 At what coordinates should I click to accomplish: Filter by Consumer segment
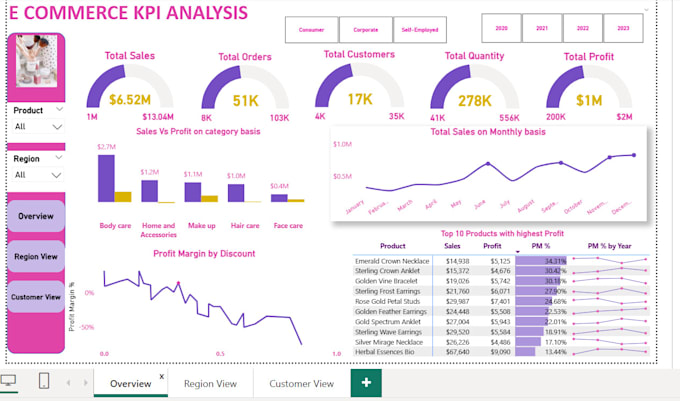point(311,30)
